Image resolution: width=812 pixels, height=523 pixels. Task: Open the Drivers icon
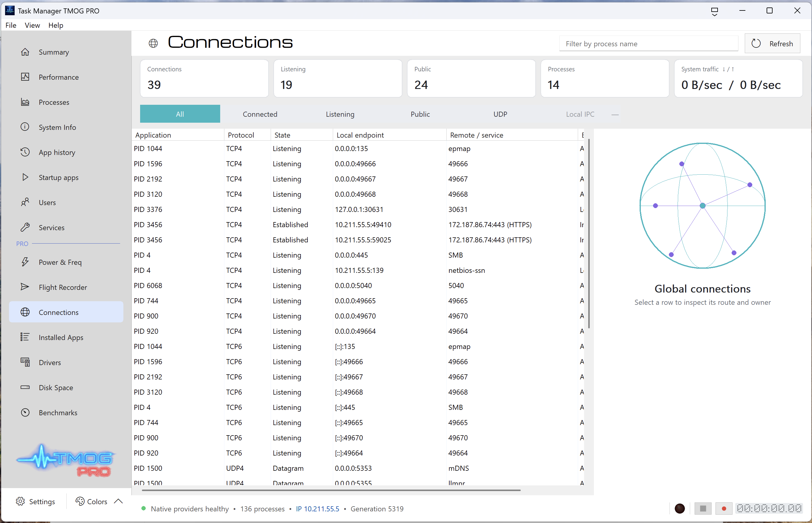[x=25, y=362]
